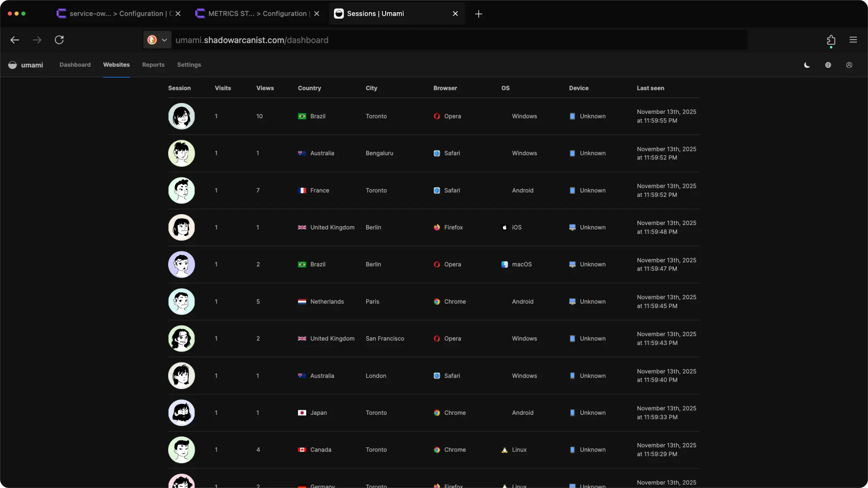The image size is (868, 488).
Task: Navigate forward with the browser forward arrow
Action: (37, 40)
